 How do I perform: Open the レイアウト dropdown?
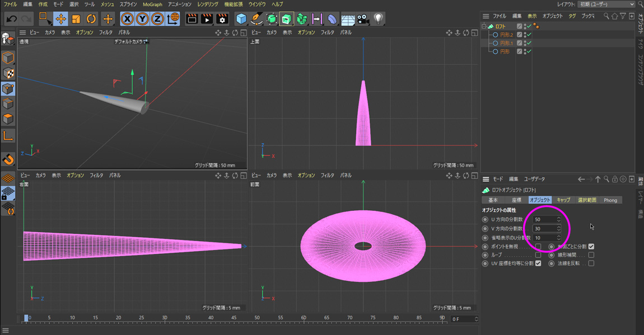click(x=606, y=4)
